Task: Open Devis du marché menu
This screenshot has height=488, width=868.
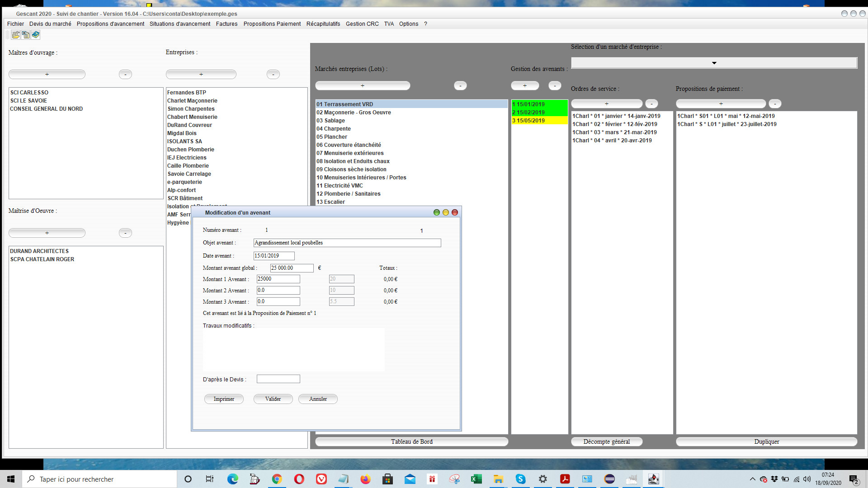Action: click(x=50, y=24)
